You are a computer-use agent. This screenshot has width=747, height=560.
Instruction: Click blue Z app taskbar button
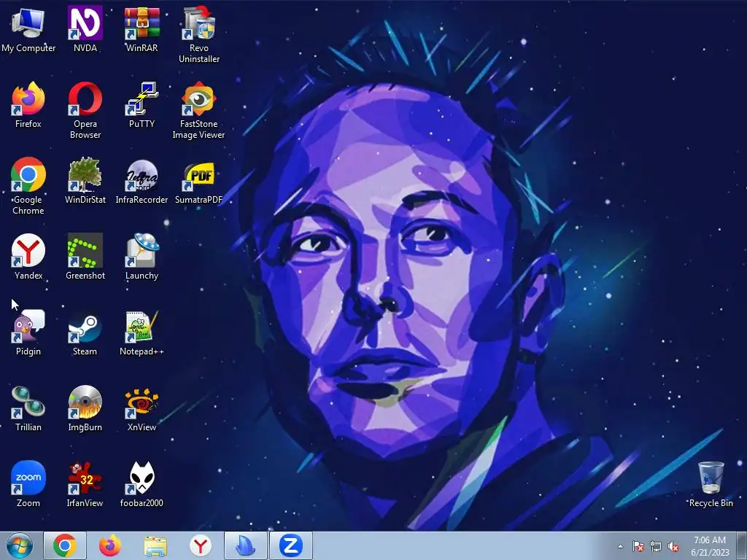(x=291, y=545)
